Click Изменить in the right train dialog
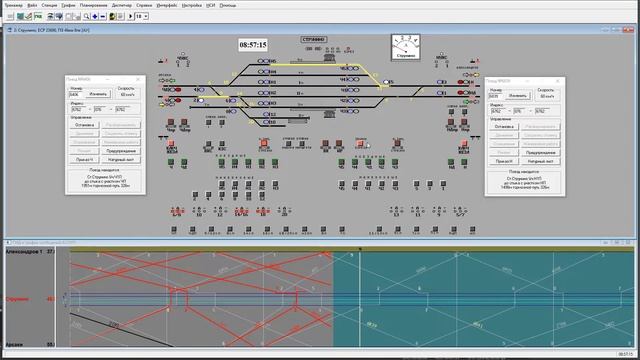The height and width of the screenshot is (360, 640). click(518, 96)
